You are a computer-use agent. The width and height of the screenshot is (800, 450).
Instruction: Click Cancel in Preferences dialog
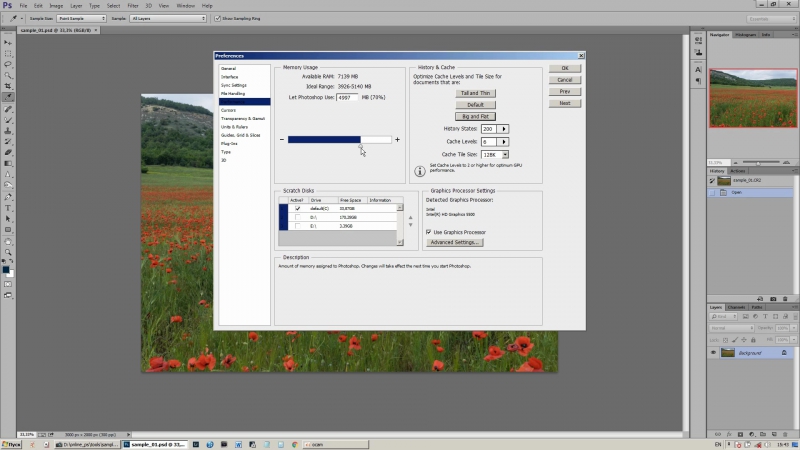tap(565, 80)
